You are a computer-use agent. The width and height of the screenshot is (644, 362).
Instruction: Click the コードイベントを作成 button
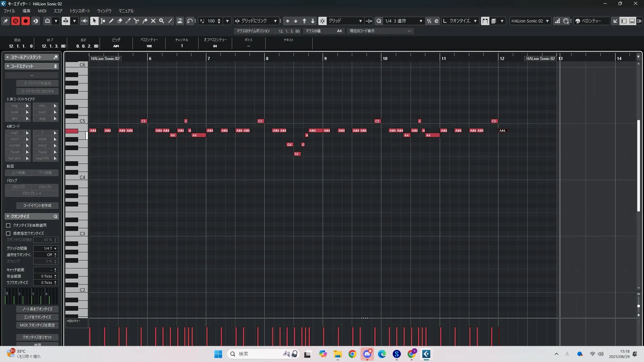pyautogui.click(x=37, y=205)
